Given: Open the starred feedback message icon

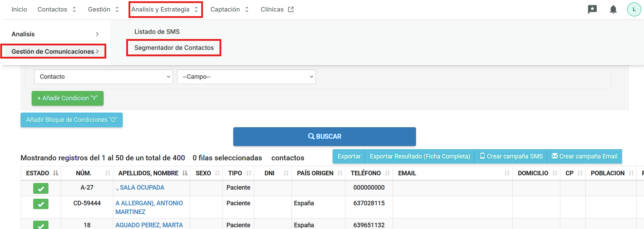Looking at the screenshot, I should (592, 9).
